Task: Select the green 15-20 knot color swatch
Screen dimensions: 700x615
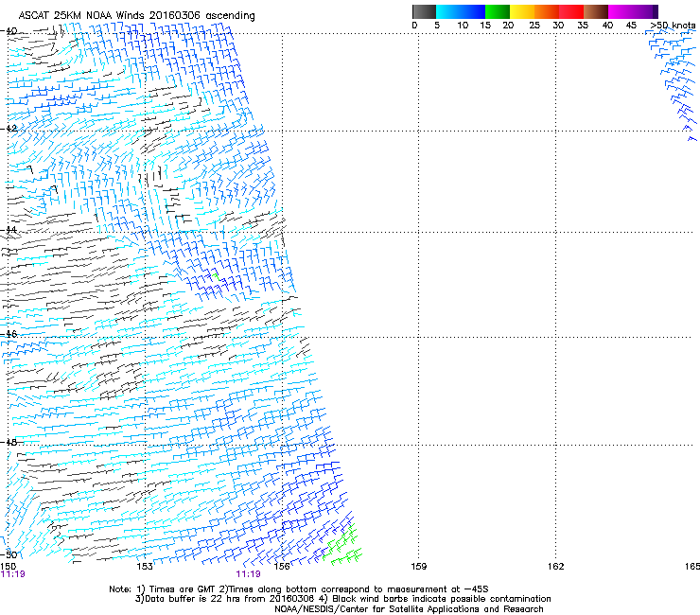Action: [498, 11]
